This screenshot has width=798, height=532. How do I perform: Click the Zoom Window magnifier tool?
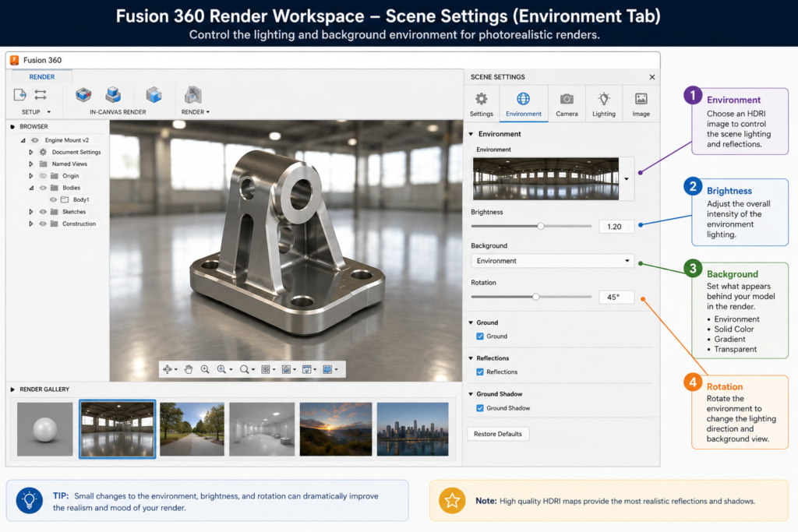[221, 369]
